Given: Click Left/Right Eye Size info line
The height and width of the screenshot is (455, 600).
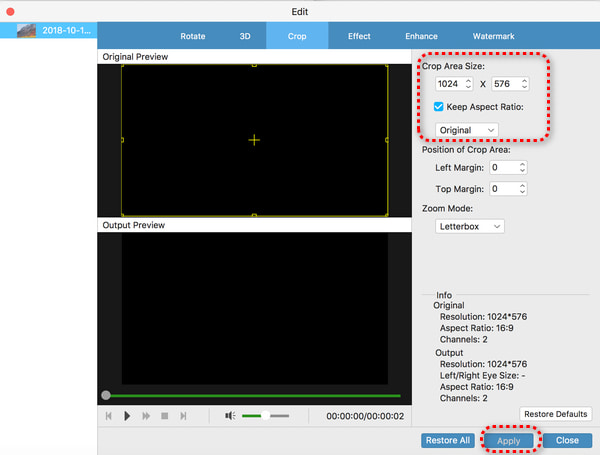Looking at the screenshot, I should (x=482, y=375).
